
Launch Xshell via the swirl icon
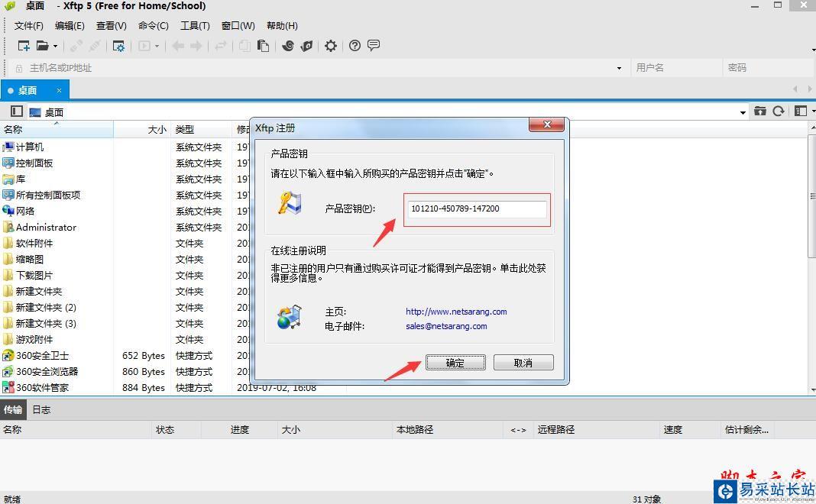pyautogui.click(x=288, y=46)
